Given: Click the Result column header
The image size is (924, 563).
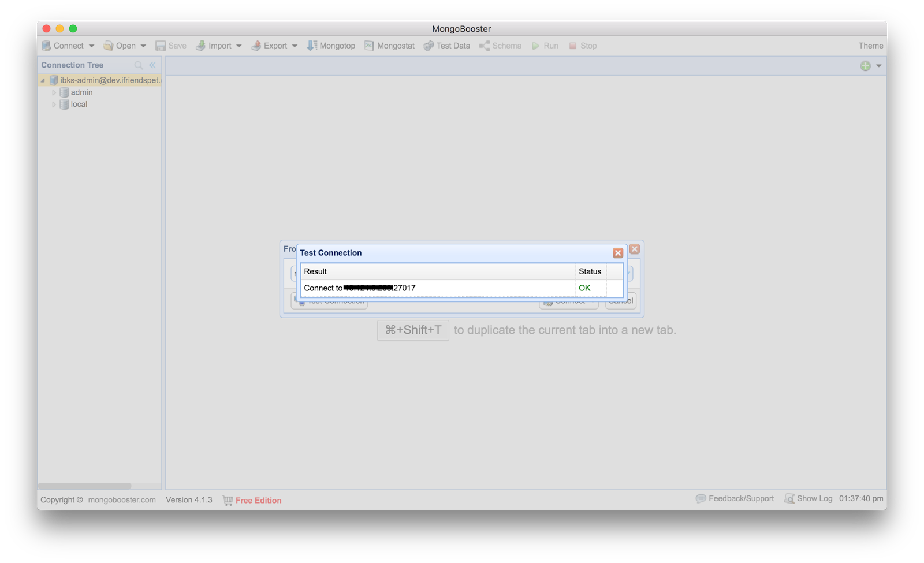Looking at the screenshot, I should point(438,271).
